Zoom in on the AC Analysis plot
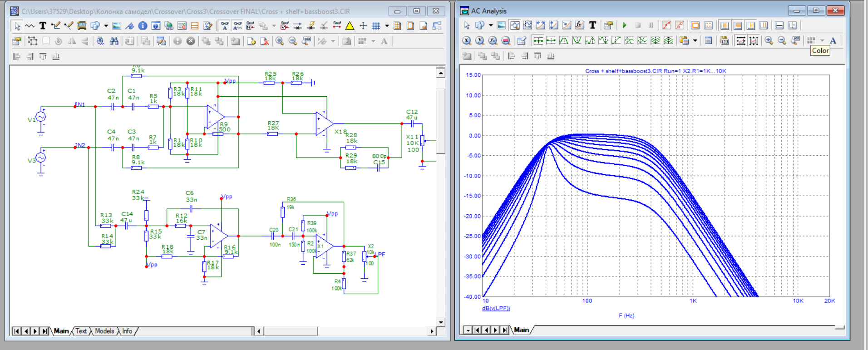 pos(769,40)
